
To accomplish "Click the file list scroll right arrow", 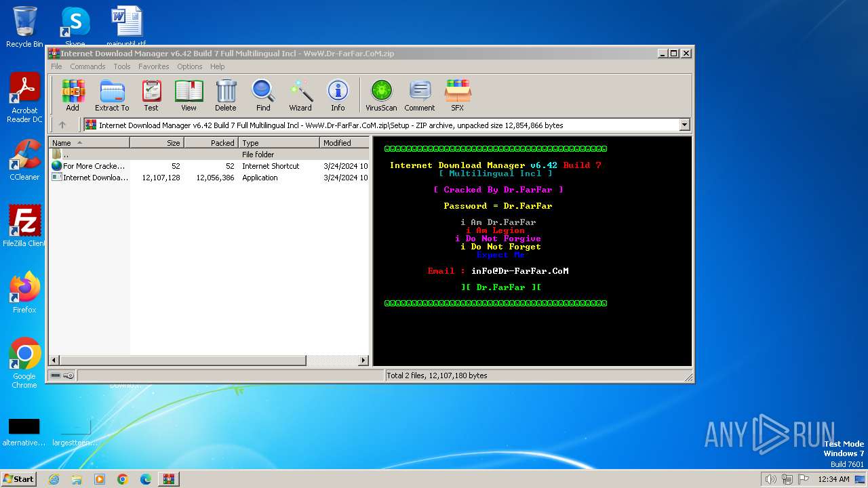I will point(363,361).
